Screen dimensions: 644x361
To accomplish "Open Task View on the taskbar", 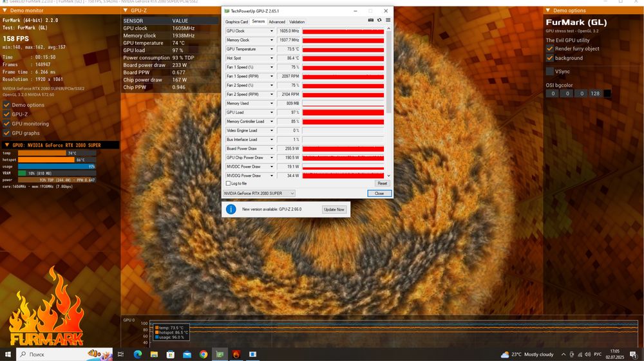I will click(121, 354).
